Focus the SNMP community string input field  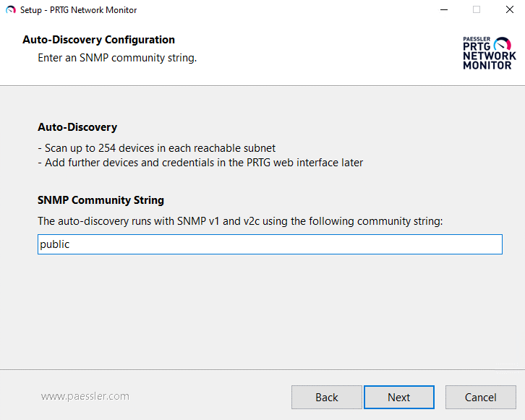click(289, 244)
